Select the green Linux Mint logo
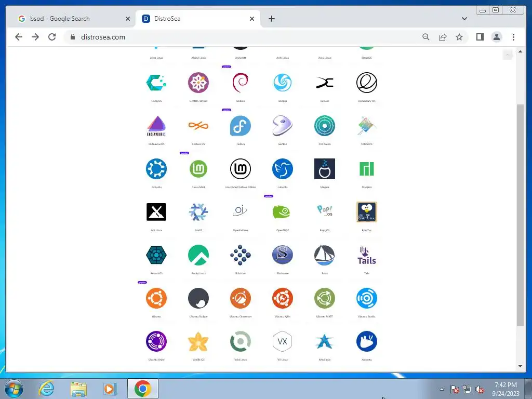532x399 pixels. (198, 169)
